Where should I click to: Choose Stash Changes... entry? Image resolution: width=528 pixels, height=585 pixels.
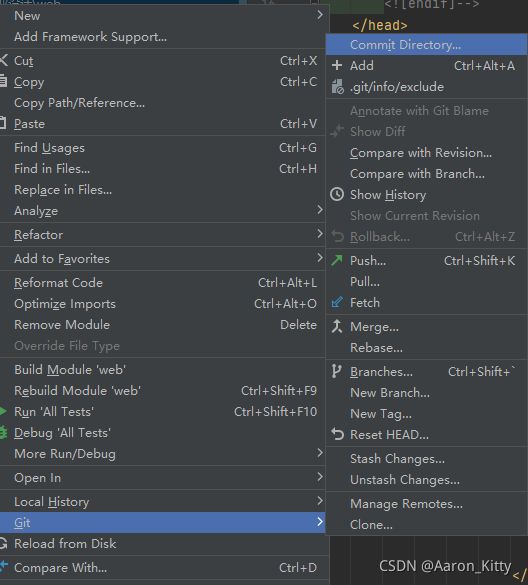pos(427,459)
